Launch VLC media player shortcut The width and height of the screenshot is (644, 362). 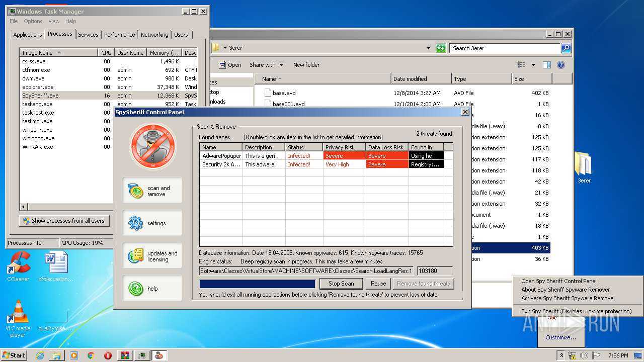[x=18, y=319]
